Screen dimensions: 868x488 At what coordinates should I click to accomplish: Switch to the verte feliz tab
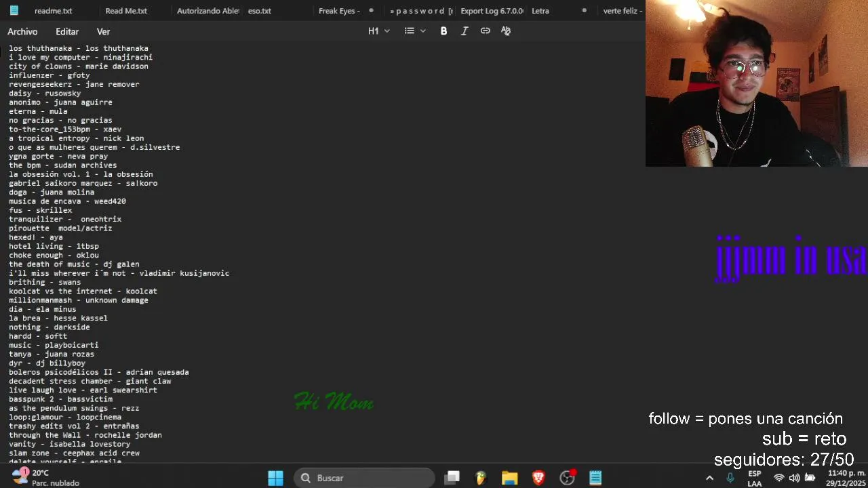(x=623, y=11)
